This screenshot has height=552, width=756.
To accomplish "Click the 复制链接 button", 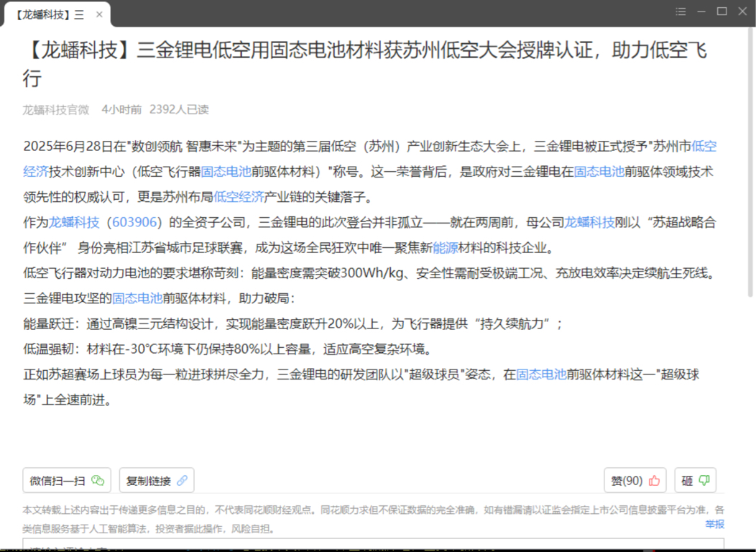I will click(157, 480).
